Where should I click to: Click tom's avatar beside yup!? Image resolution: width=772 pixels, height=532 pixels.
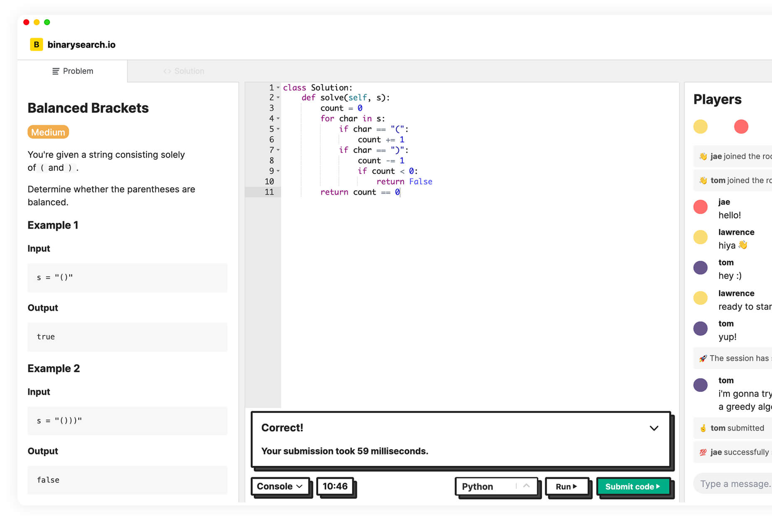[700, 328]
